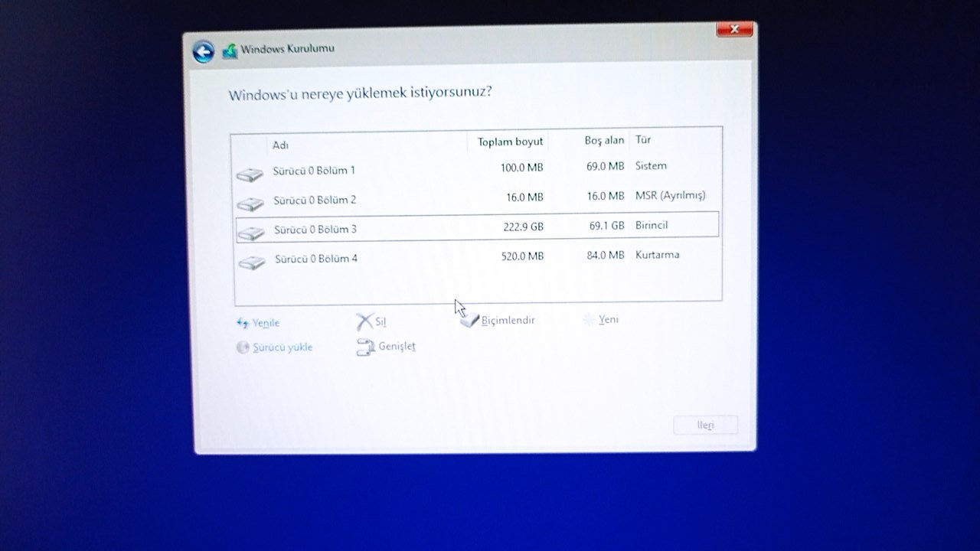Click the 100.0 MB total size value
The width and height of the screenshot is (980, 551).
coord(521,168)
